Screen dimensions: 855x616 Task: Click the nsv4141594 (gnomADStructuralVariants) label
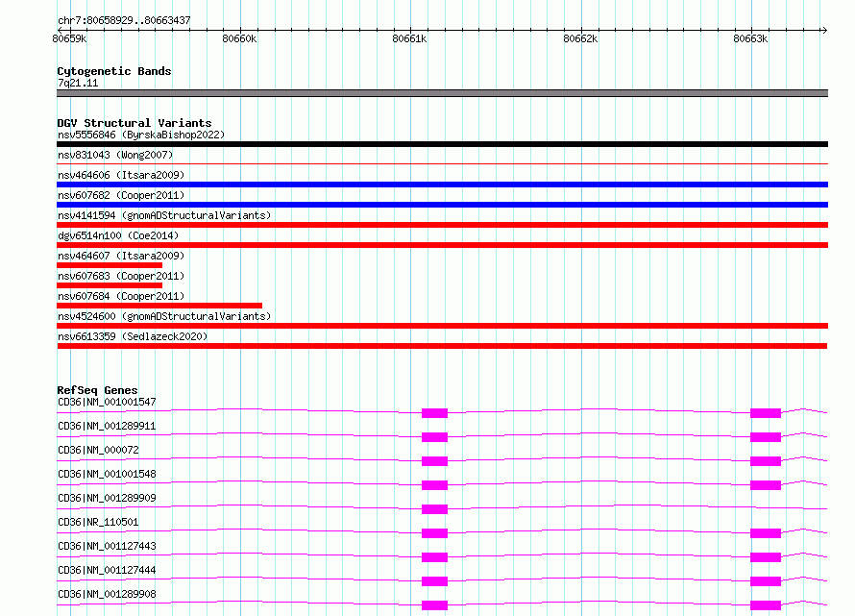click(164, 215)
